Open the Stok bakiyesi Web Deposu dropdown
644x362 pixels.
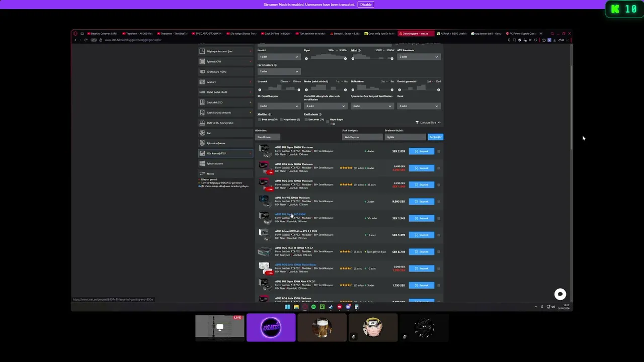(x=362, y=137)
